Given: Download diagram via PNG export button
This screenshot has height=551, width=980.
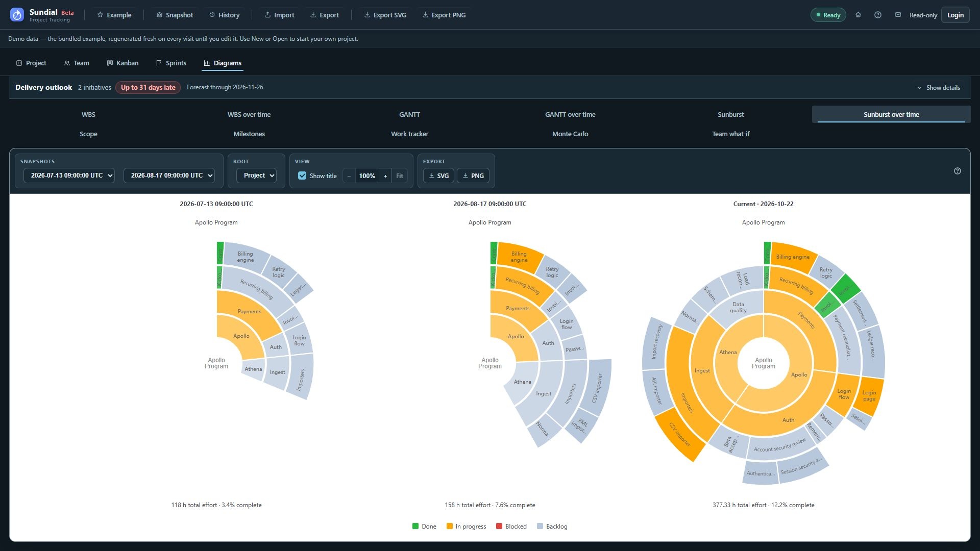Looking at the screenshot, I should (x=473, y=176).
